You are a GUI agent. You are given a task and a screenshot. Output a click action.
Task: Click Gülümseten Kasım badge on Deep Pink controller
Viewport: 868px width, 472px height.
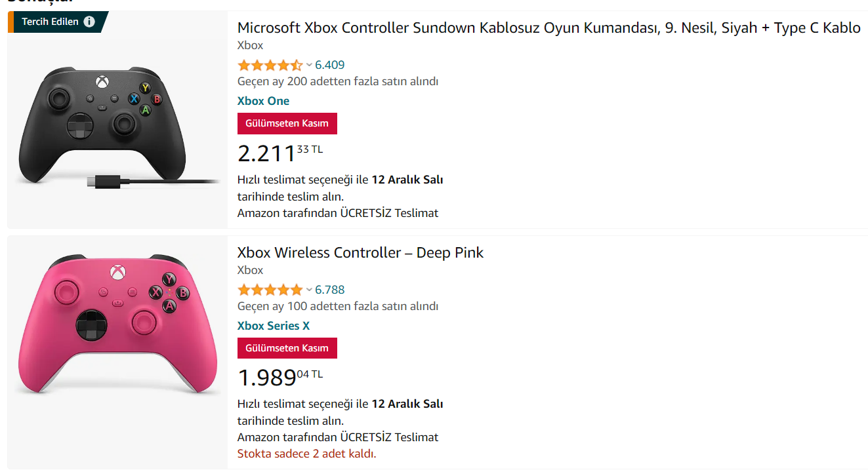click(x=287, y=348)
